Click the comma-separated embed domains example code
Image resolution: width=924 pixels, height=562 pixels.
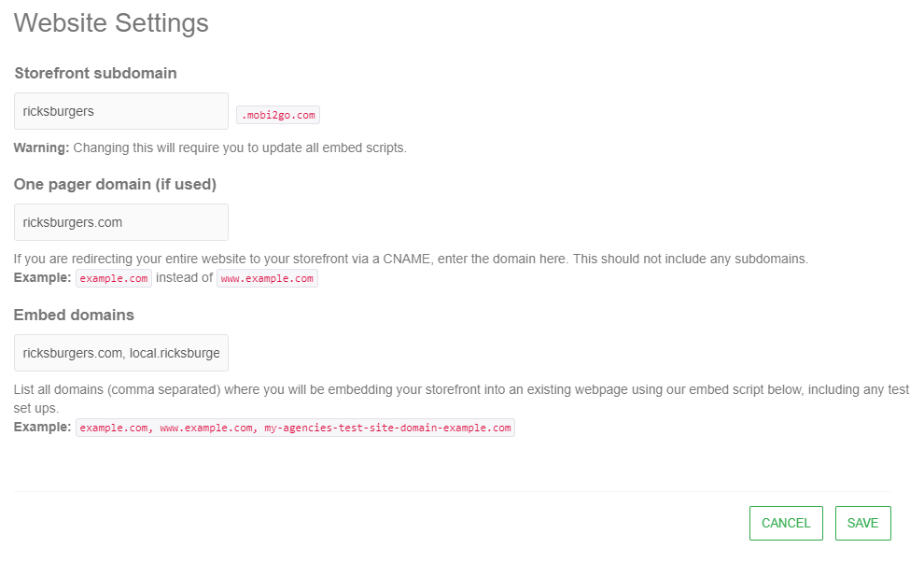tap(295, 428)
